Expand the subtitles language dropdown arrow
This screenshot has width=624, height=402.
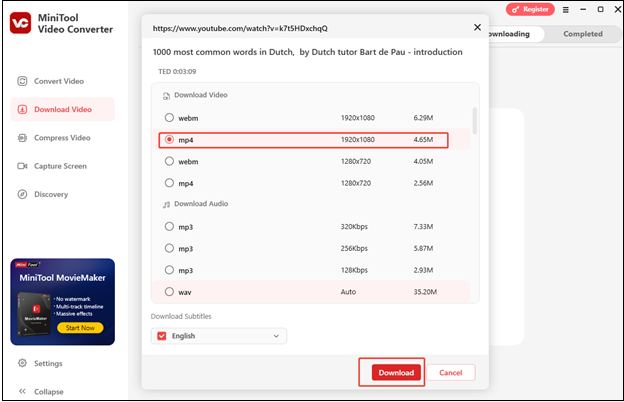[276, 336]
